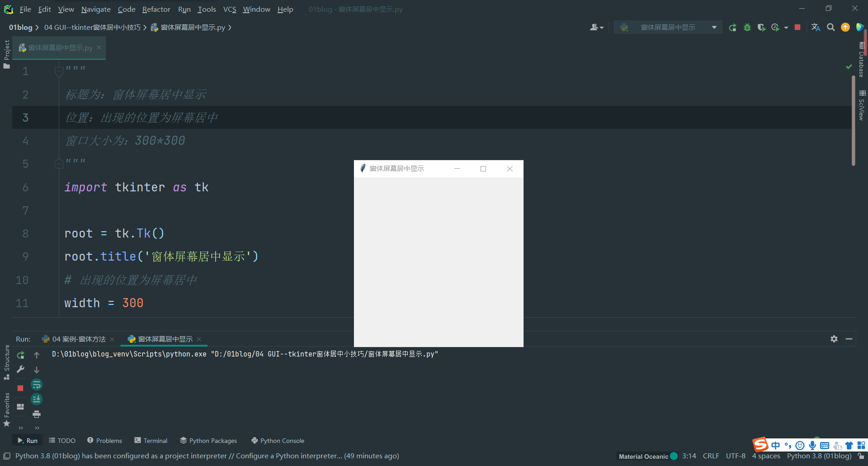Open the File menu
Image resolution: width=868 pixels, height=466 pixels.
25,9
